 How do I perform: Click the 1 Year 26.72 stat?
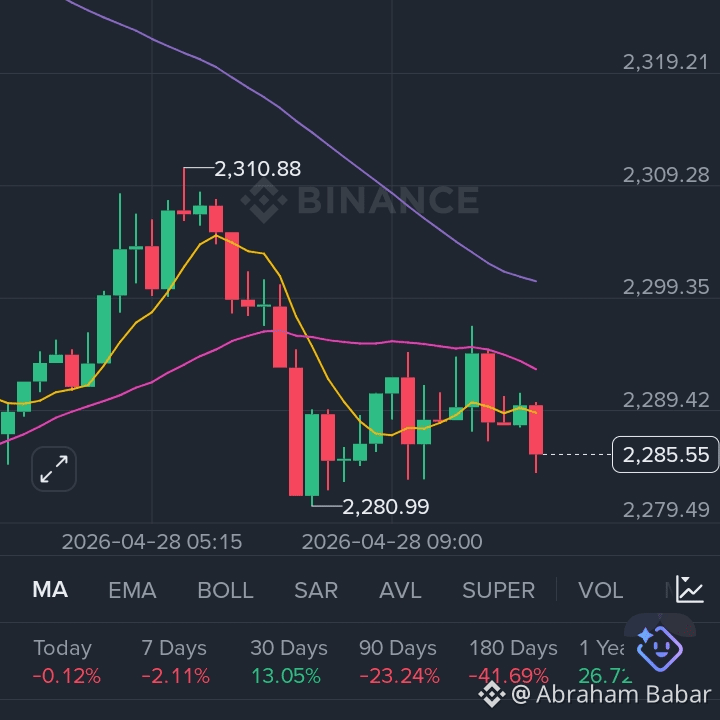click(x=604, y=662)
